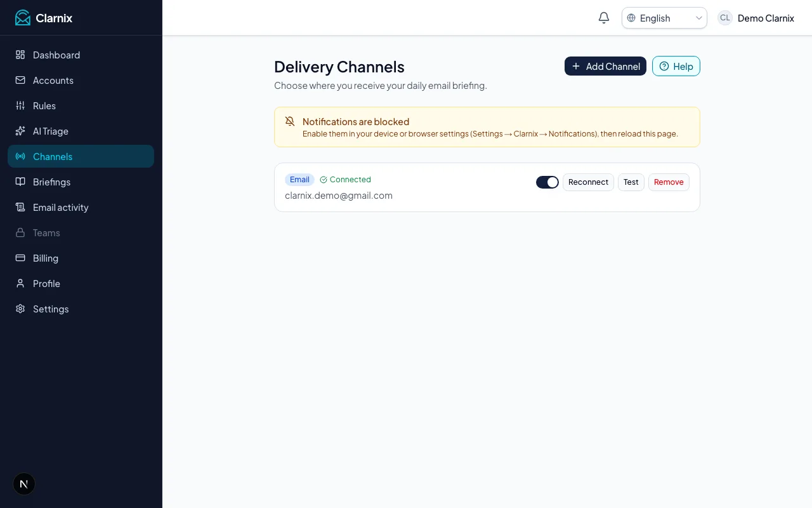Click the Delivery Channels page title
Image resolution: width=812 pixels, height=508 pixels.
click(x=339, y=67)
